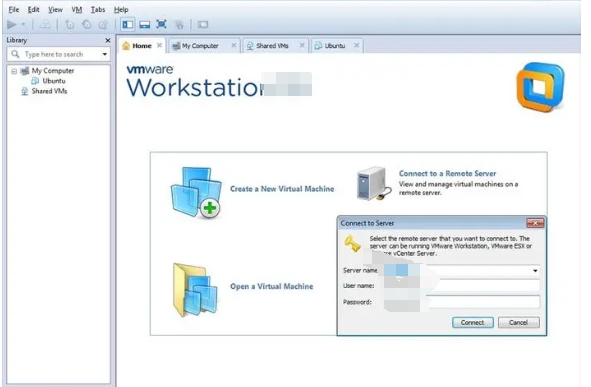This screenshot has width=591, height=387.
Task: Close the Shared VMs tab
Action: pyautogui.click(x=302, y=45)
